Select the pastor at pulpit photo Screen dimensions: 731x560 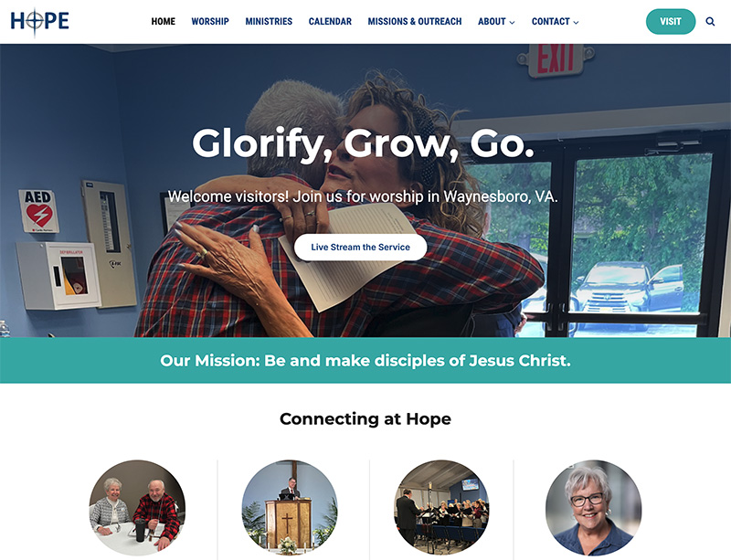tap(290, 508)
